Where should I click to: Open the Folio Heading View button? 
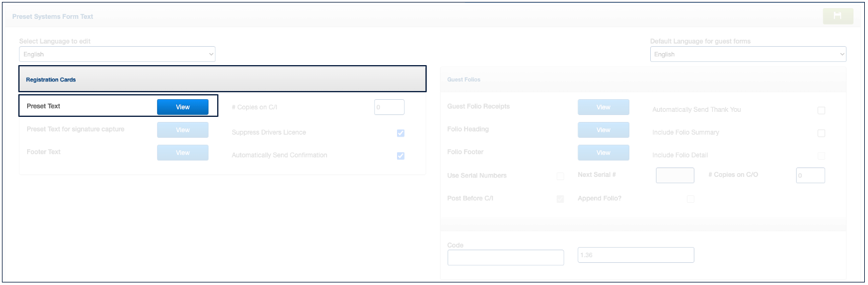(x=603, y=130)
